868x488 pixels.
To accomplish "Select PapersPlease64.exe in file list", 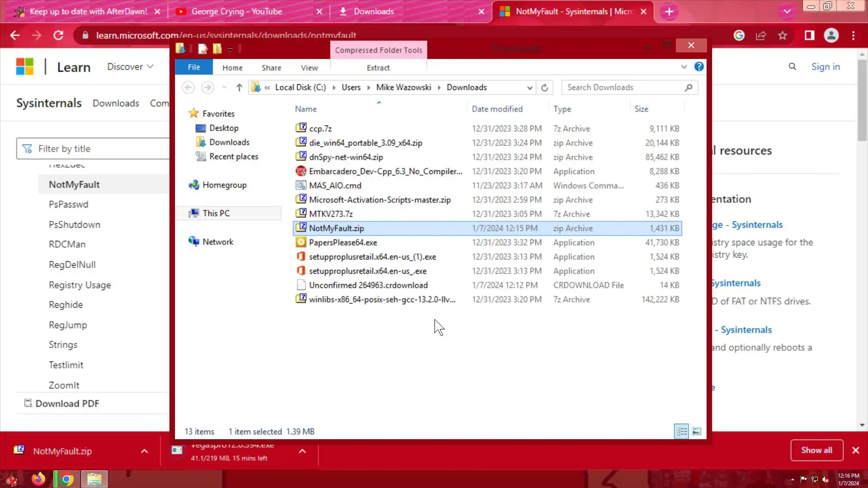I will coord(343,243).
